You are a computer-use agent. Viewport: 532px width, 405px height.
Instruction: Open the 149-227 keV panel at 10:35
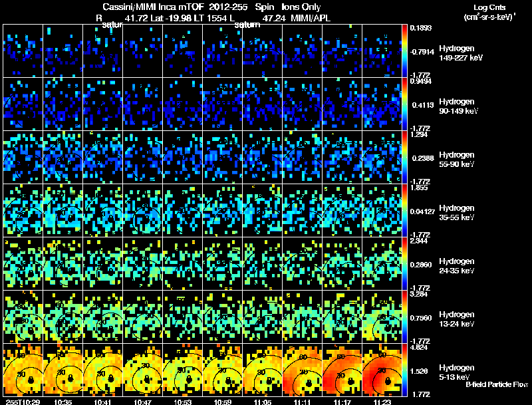coord(63,51)
